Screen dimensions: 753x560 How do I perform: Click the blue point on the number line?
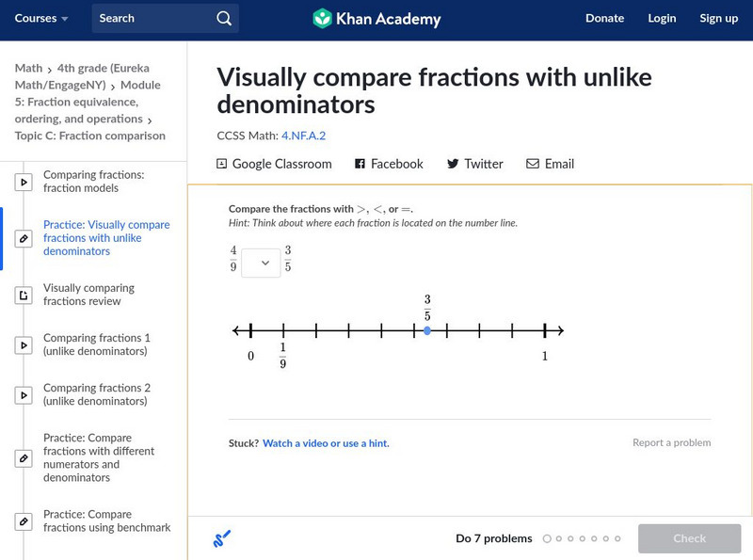427,331
